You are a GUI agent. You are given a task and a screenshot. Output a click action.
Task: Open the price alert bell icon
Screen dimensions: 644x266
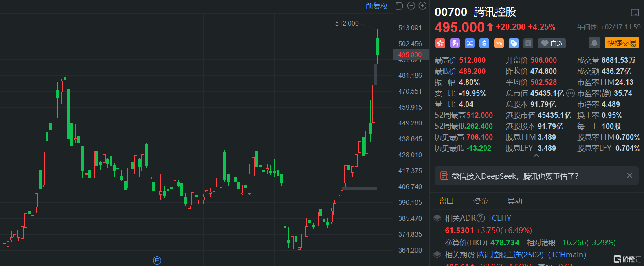[594, 43]
